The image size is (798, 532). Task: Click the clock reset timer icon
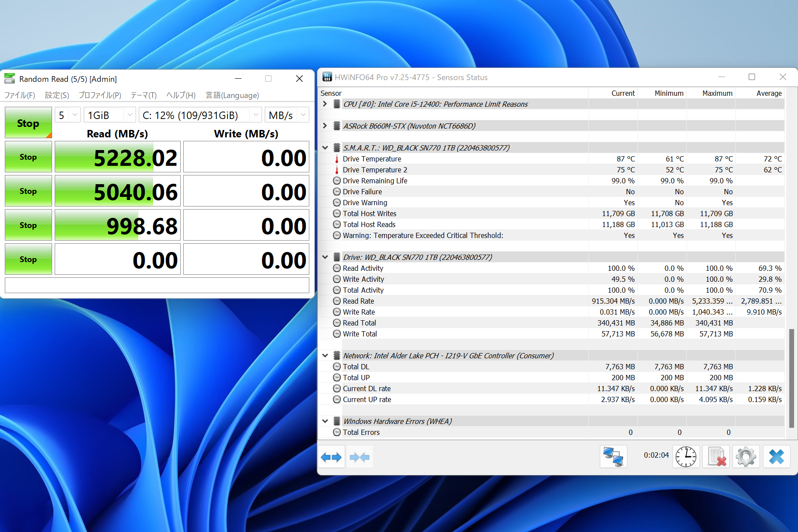(686, 457)
